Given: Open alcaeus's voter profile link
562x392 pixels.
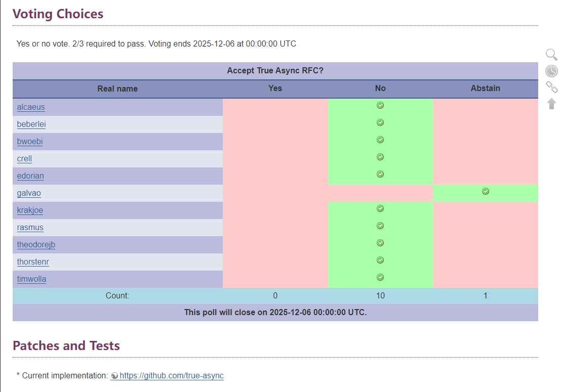Looking at the screenshot, I should coord(31,107).
